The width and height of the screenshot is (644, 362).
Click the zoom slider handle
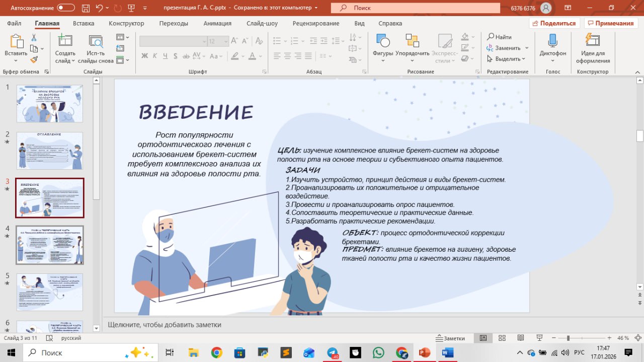tap(568, 338)
